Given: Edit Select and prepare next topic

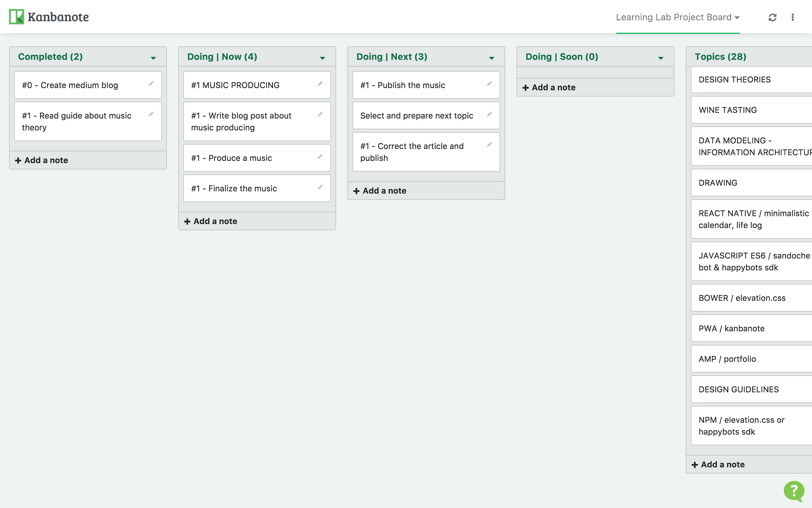Looking at the screenshot, I should click(489, 114).
